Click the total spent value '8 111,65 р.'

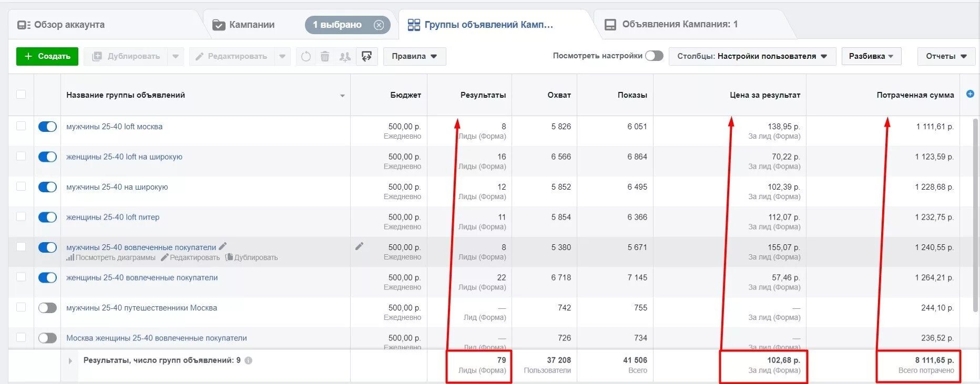tap(934, 360)
